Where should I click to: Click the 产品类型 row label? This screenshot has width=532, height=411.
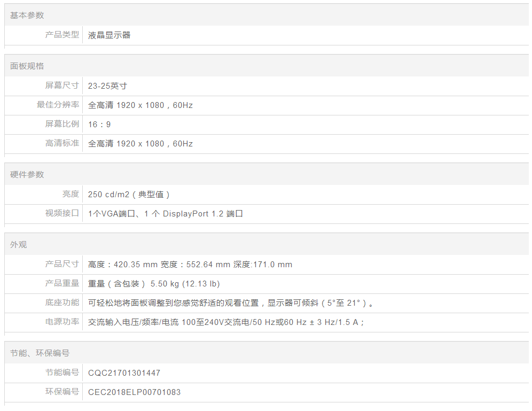[x=62, y=35]
